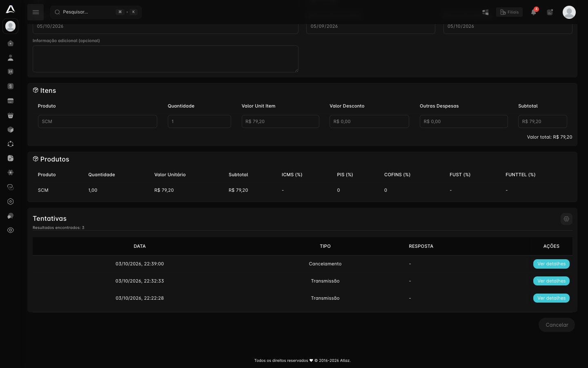Toggle the hamburger menu button
Viewport: 588px width, 368px height.
36,12
